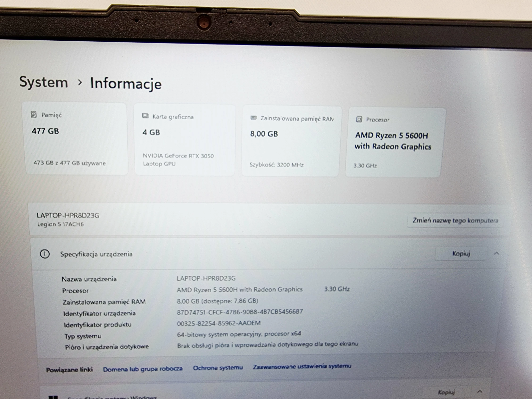The height and width of the screenshot is (399, 532).
Task: Collapse the Specyfikacja urządzenia section chevron
Action: tap(496, 253)
